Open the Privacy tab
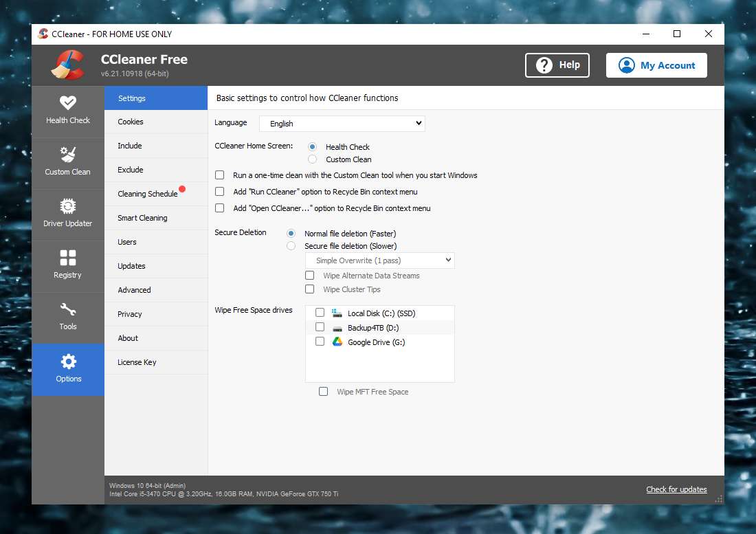 (156, 315)
